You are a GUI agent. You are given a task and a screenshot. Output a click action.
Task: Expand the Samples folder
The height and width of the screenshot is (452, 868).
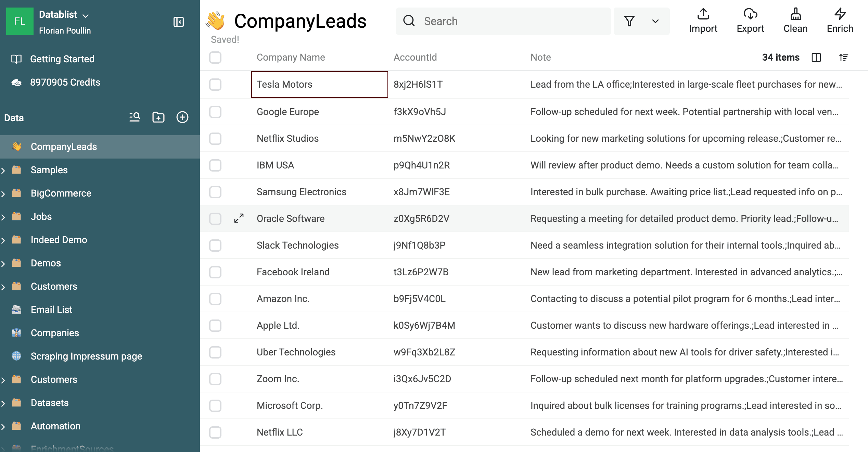(x=3, y=170)
